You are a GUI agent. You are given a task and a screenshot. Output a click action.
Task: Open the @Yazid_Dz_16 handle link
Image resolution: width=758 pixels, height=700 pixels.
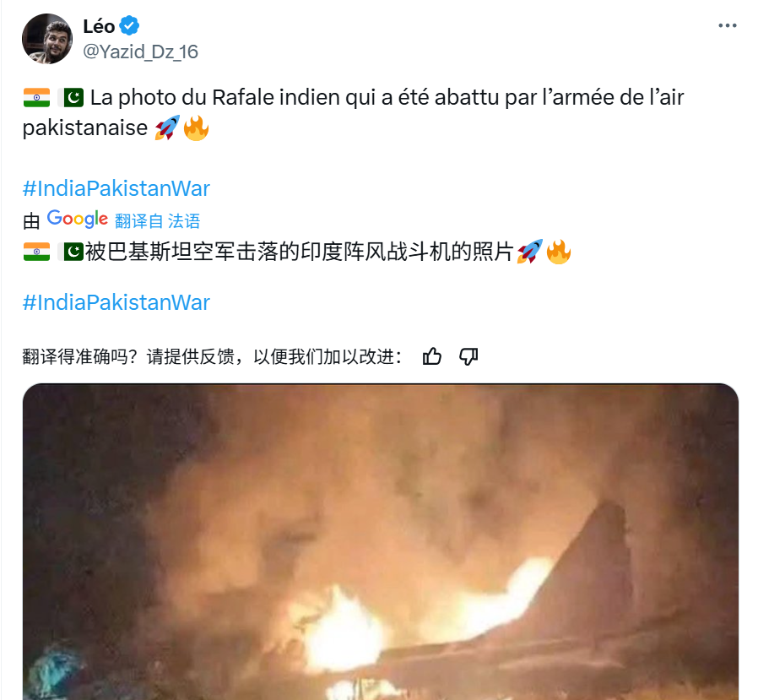tap(140, 52)
